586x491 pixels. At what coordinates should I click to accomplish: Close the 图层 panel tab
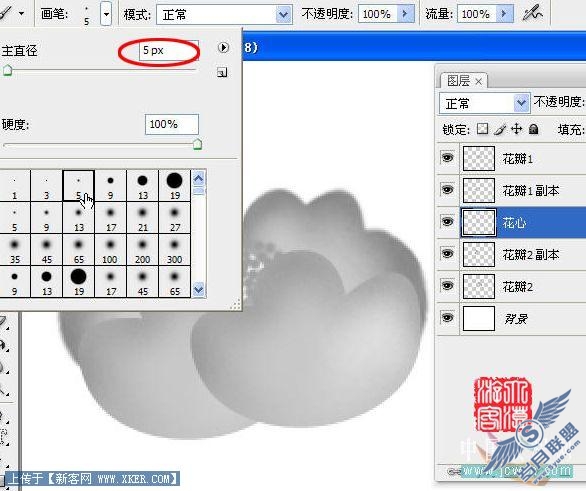point(479,81)
